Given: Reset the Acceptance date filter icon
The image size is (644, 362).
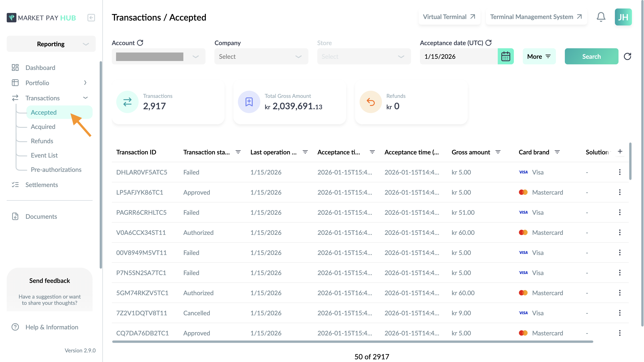Looking at the screenshot, I should 488,43.
